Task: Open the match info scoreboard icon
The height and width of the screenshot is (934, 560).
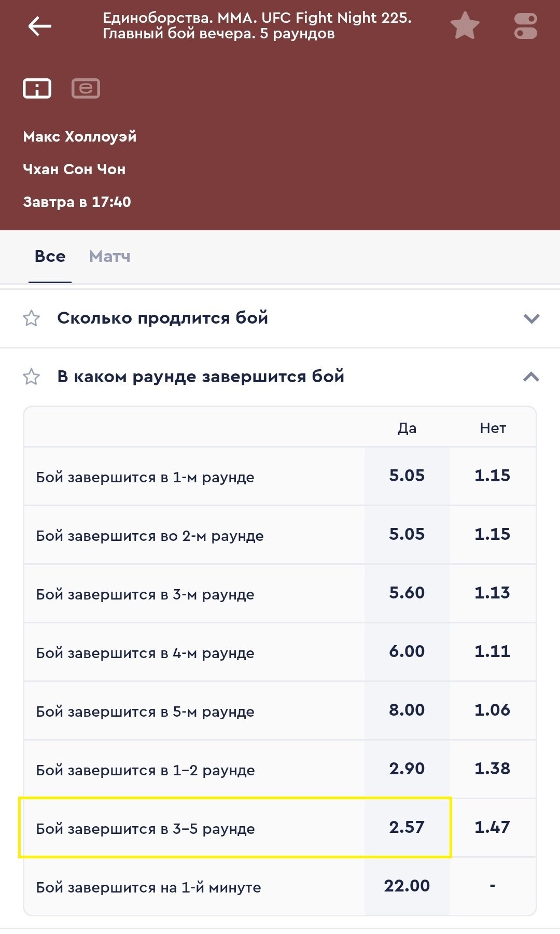Action: tap(37, 88)
